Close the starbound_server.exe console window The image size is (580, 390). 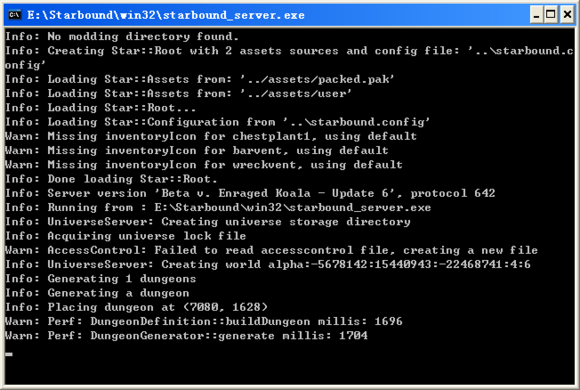pos(567,15)
